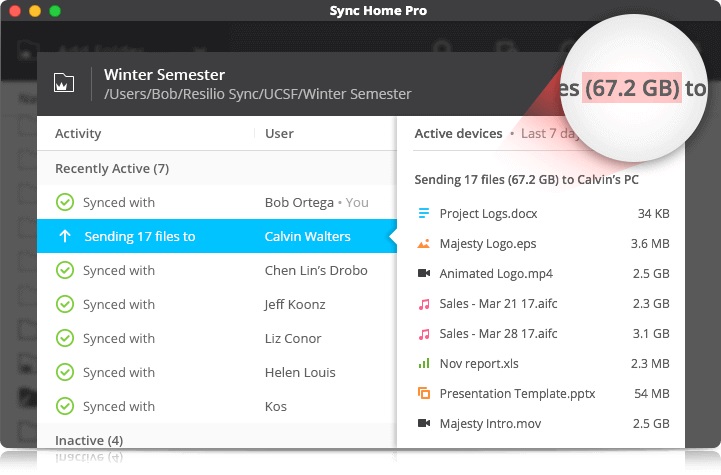The height and width of the screenshot is (475, 721).
Task: Click the Presentation Template.pptx file name
Action: click(x=517, y=394)
